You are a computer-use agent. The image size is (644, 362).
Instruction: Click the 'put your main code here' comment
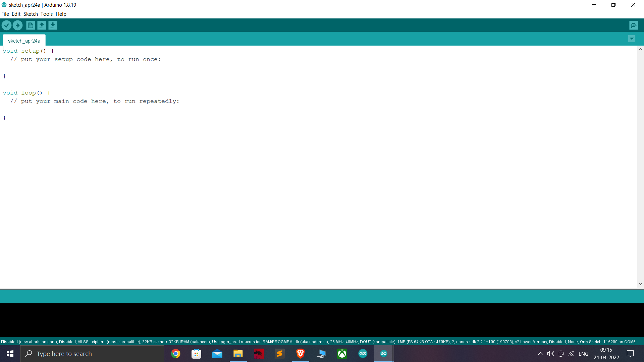point(95,101)
